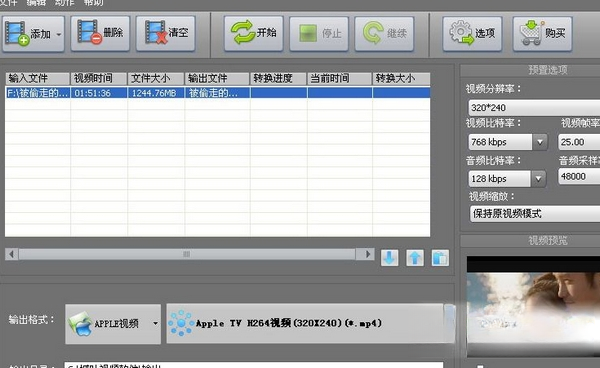Viewport: 600px width, 368px height.
Task: Move file up with the blue up arrow
Action: click(415, 258)
